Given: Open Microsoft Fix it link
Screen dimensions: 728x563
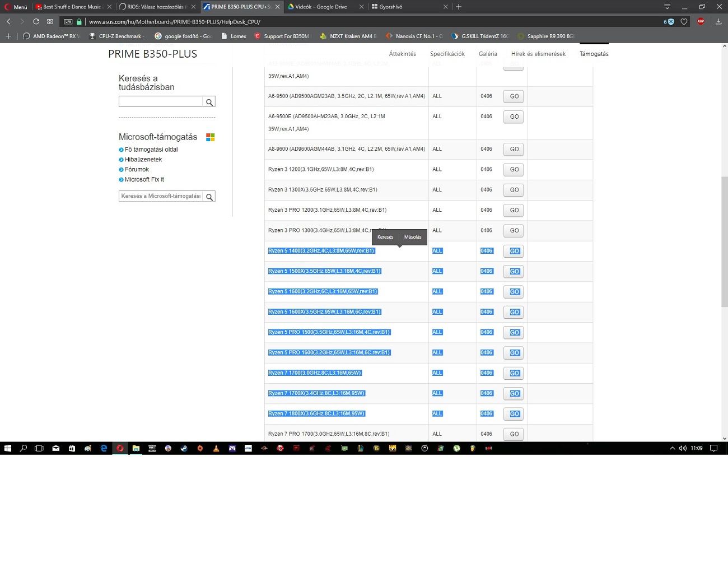Looking at the screenshot, I should 144,179.
